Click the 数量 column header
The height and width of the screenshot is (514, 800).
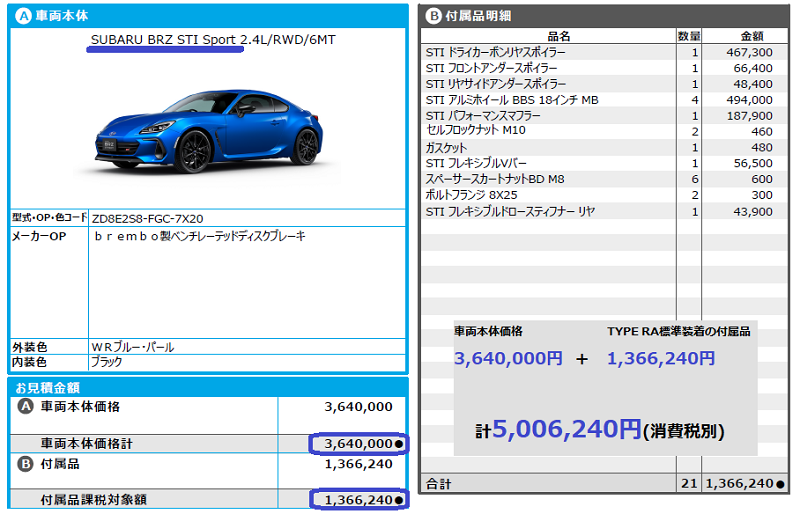688,36
